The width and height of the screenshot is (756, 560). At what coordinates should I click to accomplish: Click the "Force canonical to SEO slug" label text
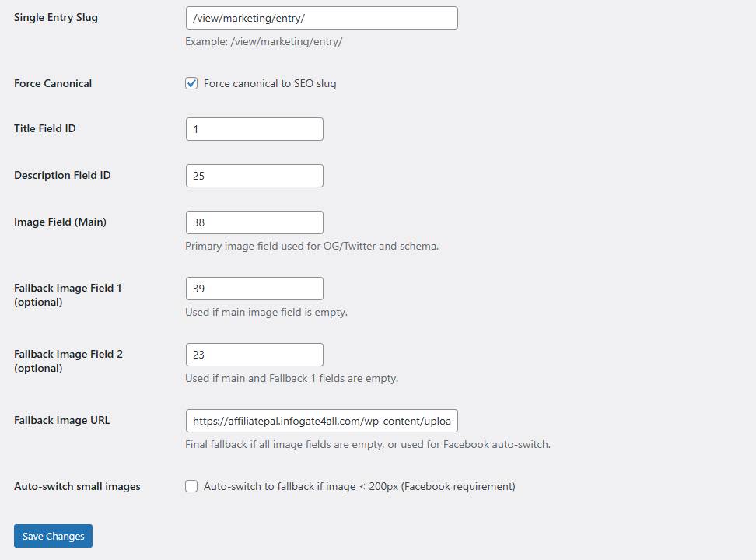tap(270, 83)
